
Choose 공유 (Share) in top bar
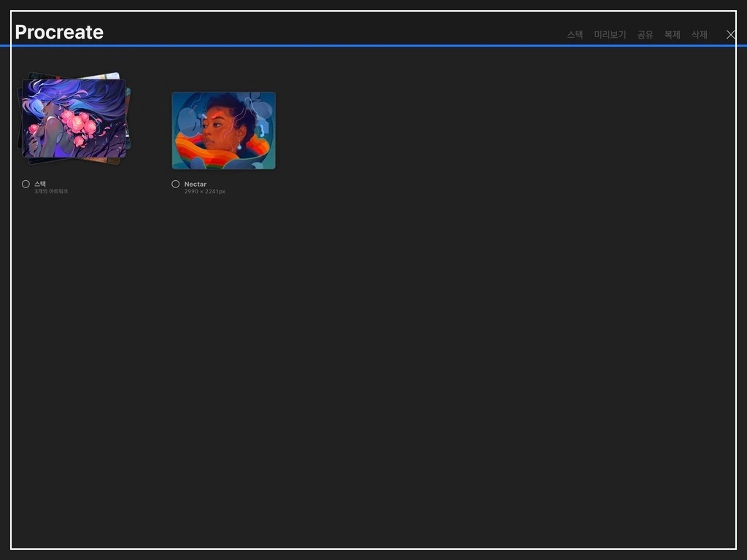pyautogui.click(x=645, y=35)
